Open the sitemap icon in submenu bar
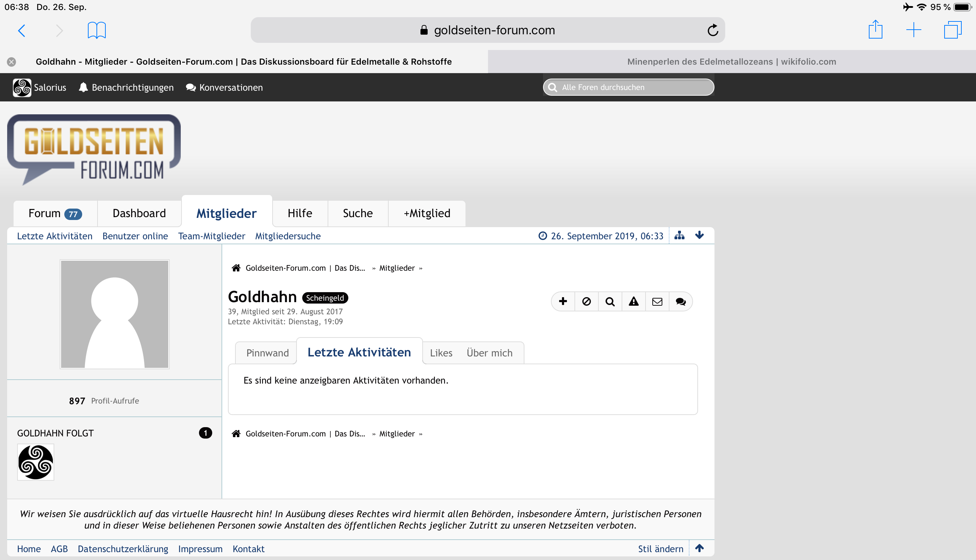Viewport: 976px width, 560px height. click(x=679, y=235)
